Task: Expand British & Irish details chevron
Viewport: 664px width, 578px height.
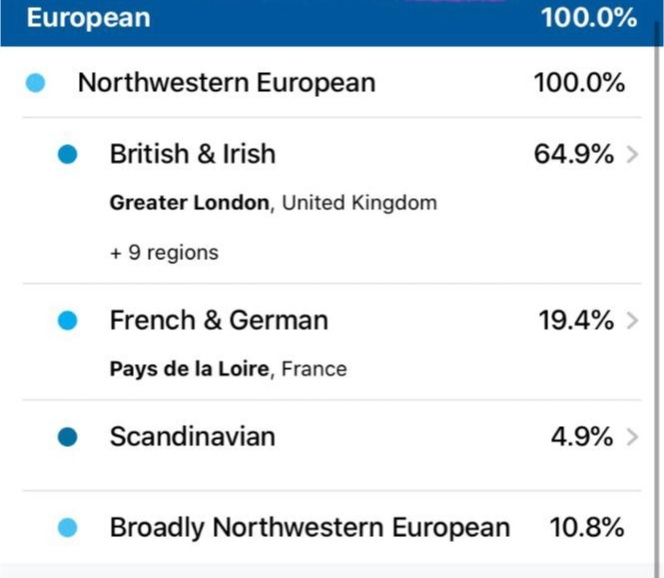Action: 632,155
